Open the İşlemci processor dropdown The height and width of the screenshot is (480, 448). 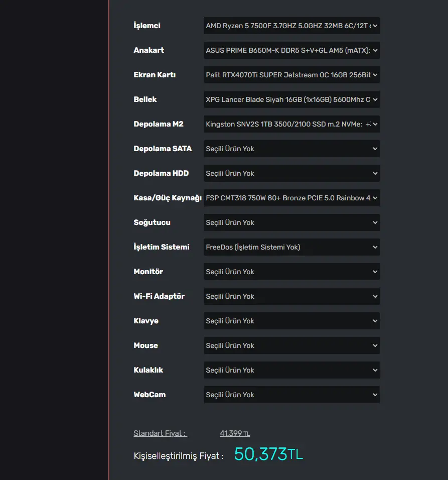click(292, 26)
